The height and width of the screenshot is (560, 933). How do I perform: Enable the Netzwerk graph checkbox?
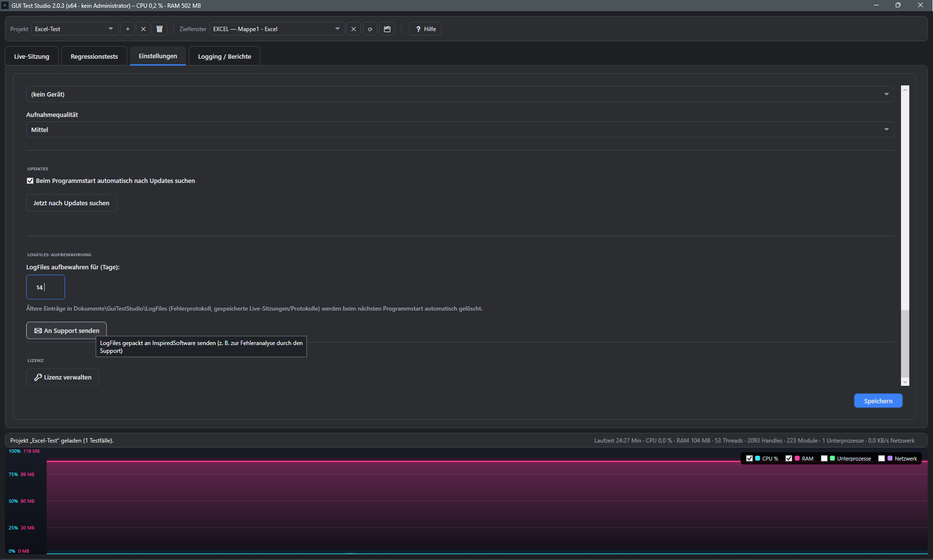882,459
